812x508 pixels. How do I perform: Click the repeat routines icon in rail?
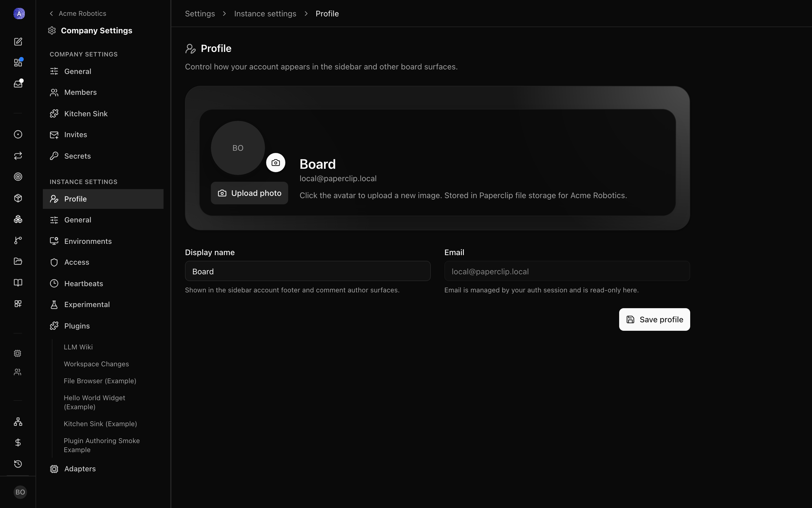coord(18,156)
